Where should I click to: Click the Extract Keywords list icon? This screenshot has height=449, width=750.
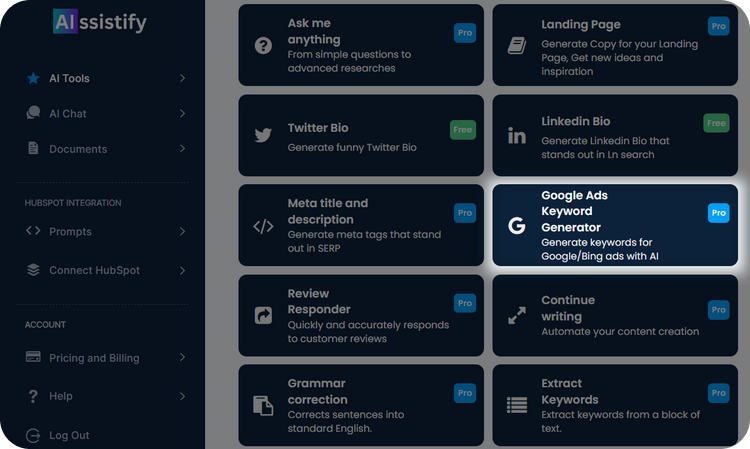[x=517, y=405]
